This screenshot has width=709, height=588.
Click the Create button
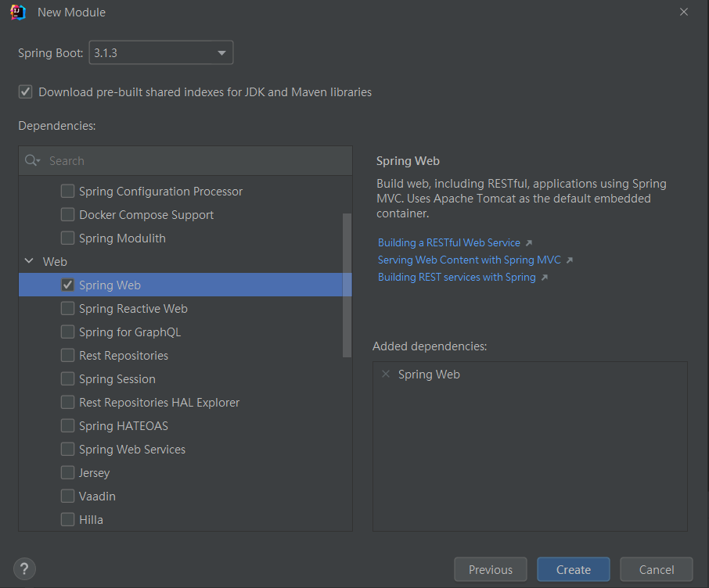[574, 569]
